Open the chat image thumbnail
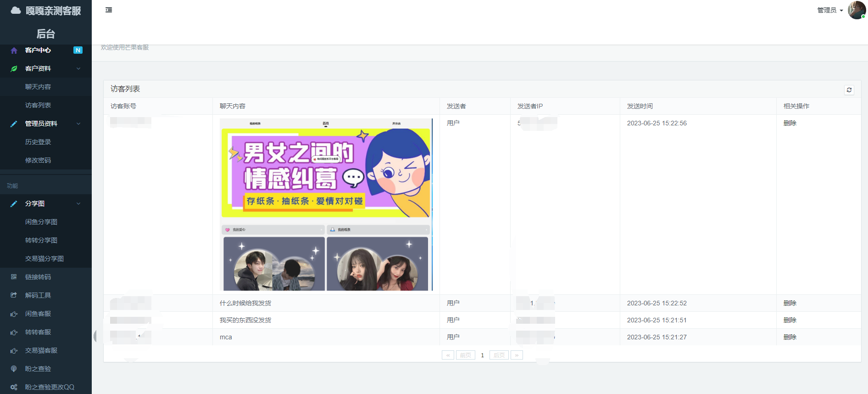The height and width of the screenshot is (394, 868). (x=326, y=204)
